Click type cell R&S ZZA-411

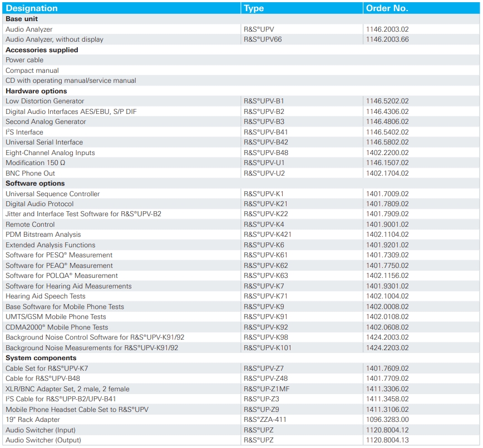tap(265, 420)
